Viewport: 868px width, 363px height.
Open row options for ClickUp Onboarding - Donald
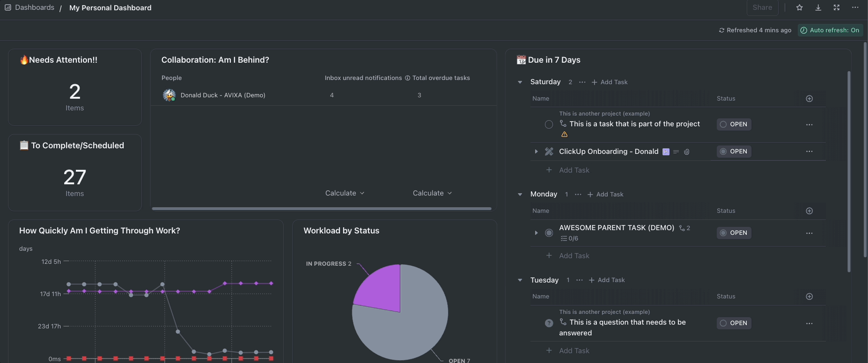click(809, 152)
